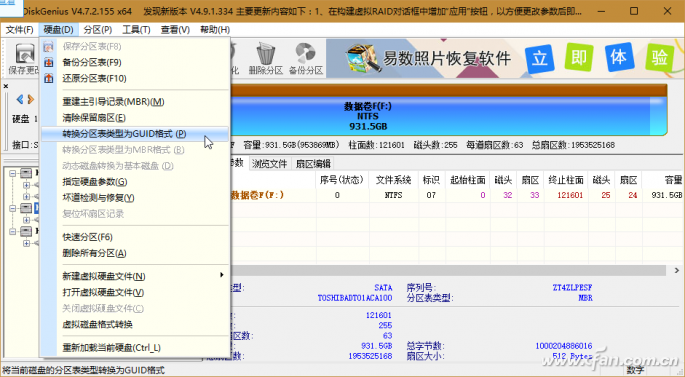685x377 pixels.
Task: Click the green 即 banner tile
Action: (579, 57)
